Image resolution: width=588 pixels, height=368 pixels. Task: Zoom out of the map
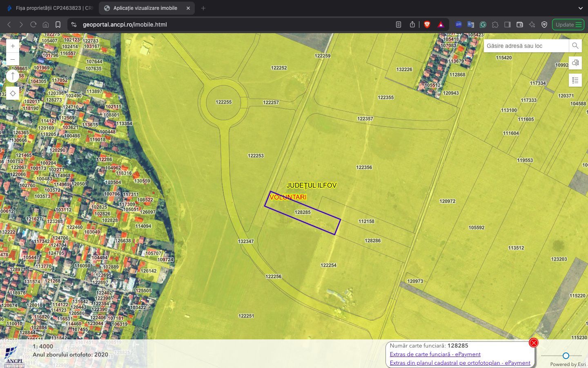tap(13, 59)
